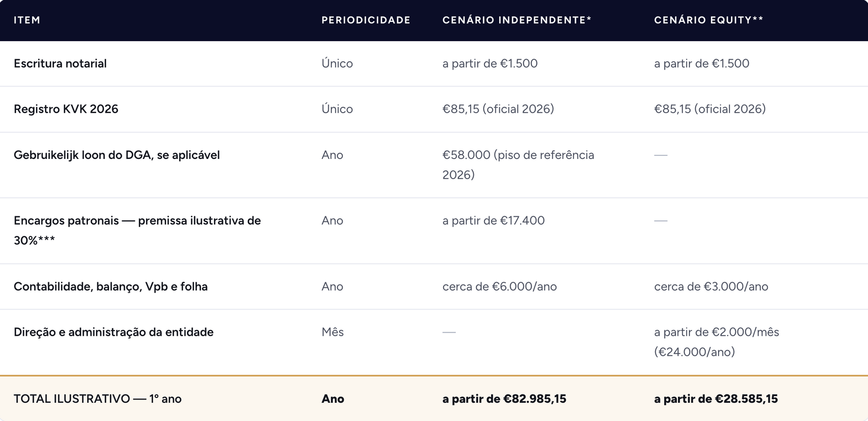Click the cerca de €3.000/ano cell
This screenshot has height=421, width=868.
coord(711,287)
